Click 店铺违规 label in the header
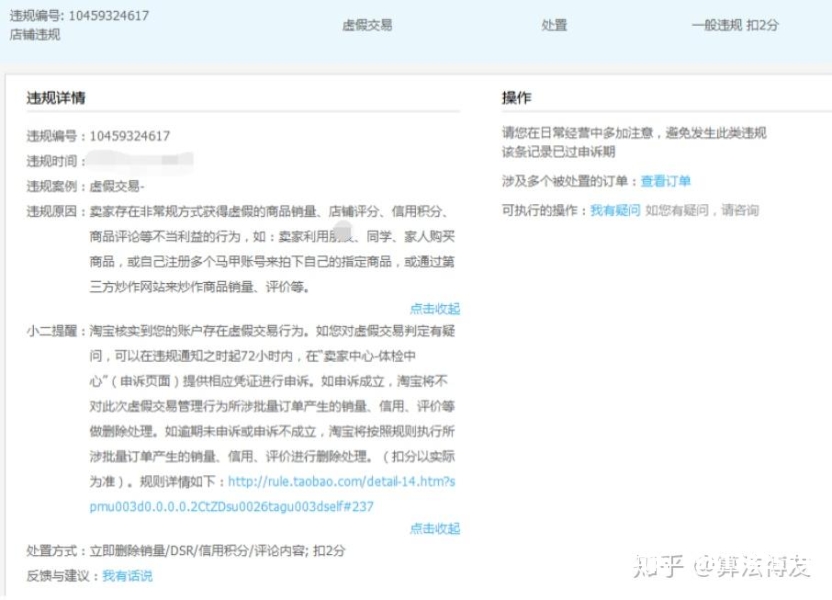832x600 pixels. pyautogui.click(x=35, y=34)
